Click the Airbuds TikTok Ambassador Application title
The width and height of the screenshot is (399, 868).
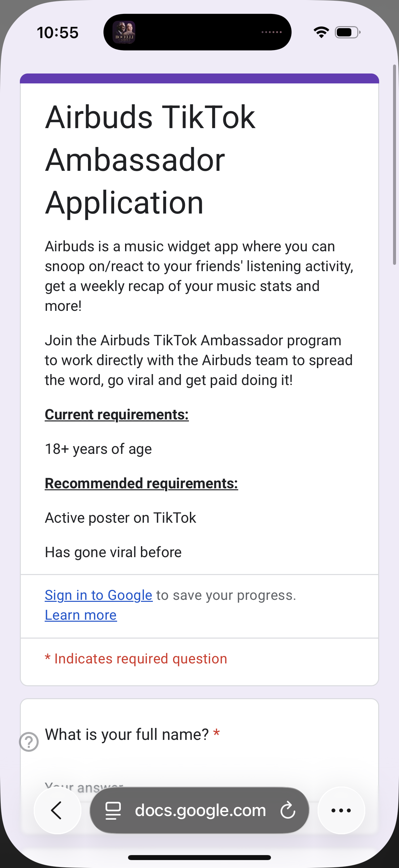(150, 159)
